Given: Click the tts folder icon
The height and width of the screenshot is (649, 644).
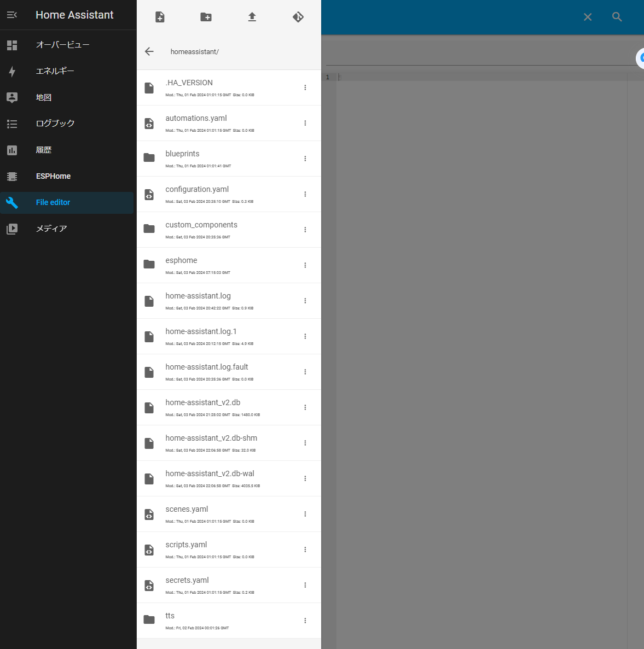Looking at the screenshot, I should pyautogui.click(x=149, y=619).
